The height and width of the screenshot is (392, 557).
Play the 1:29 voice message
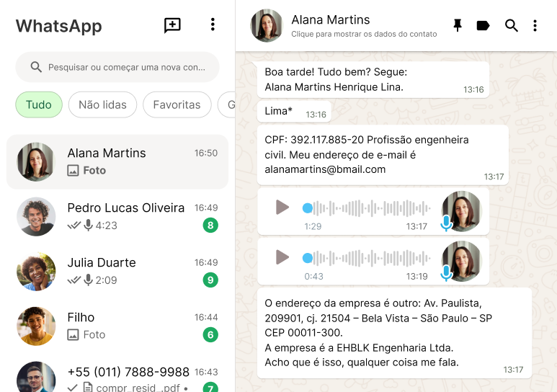(x=282, y=208)
